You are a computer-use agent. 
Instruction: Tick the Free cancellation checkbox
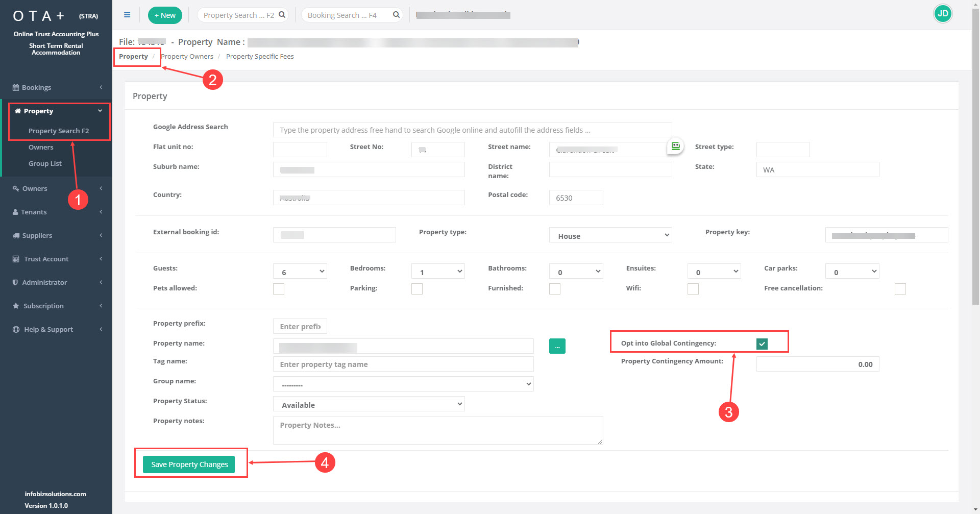point(900,289)
